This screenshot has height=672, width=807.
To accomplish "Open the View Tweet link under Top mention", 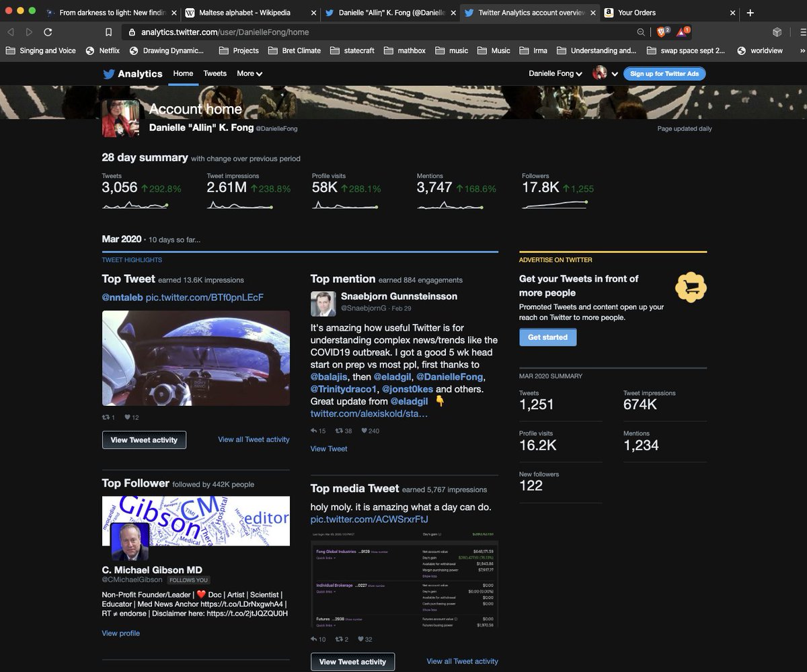I will click(329, 448).
